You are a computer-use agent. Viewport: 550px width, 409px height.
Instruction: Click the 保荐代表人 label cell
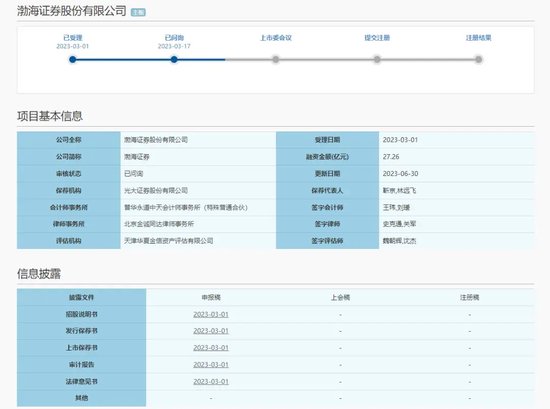click(327, 190)
